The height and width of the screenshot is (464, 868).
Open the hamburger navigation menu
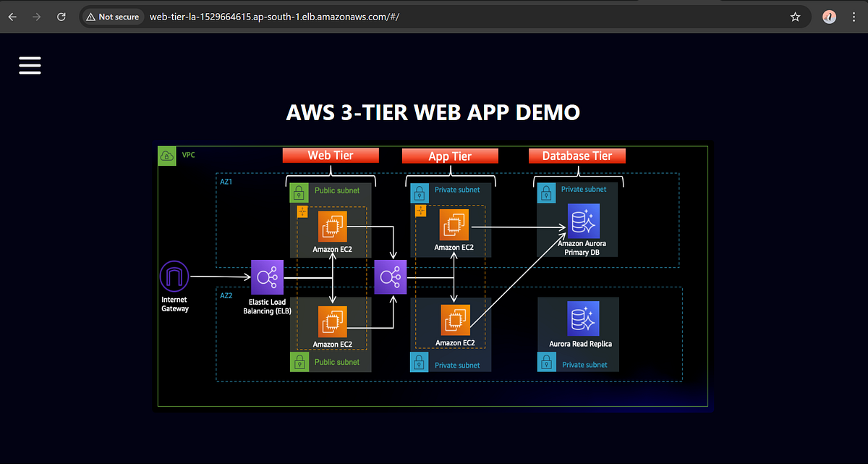[x=30, y=65]
